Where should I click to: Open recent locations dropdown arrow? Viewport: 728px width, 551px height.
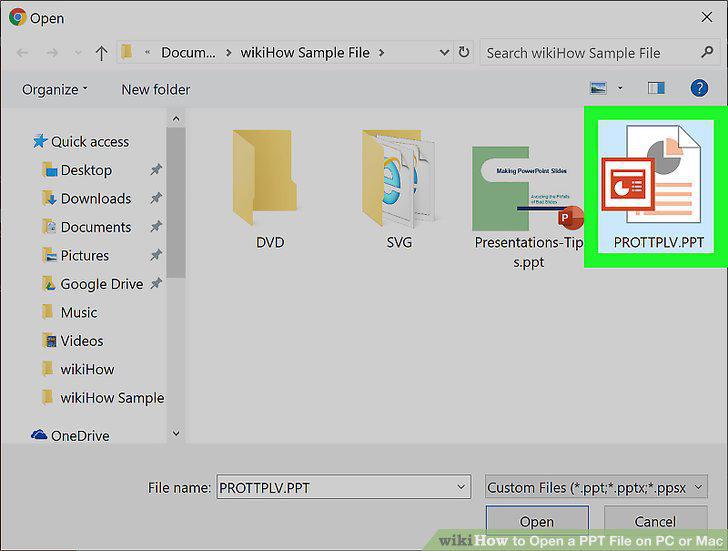pos(78,53)
